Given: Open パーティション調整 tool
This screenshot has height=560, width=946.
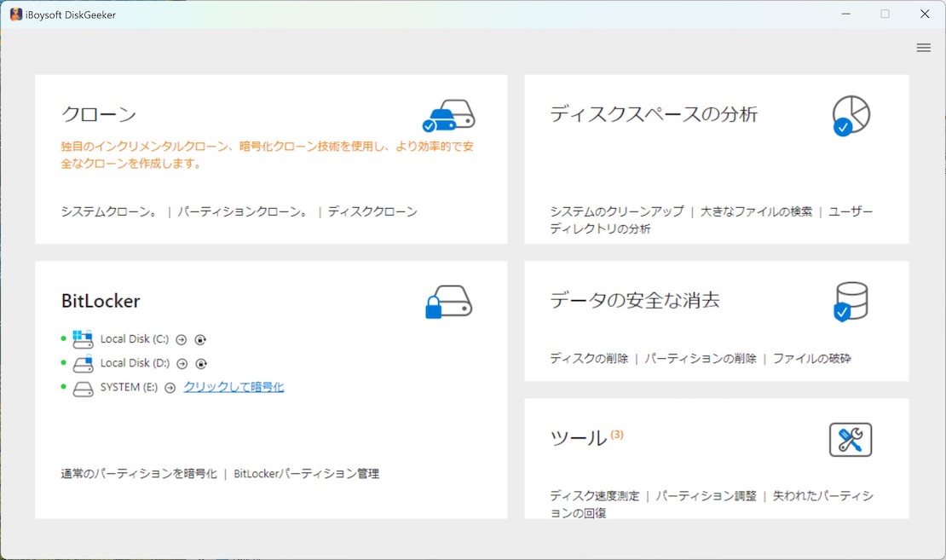Looking at the screenshot, I should tap(706, 496).
